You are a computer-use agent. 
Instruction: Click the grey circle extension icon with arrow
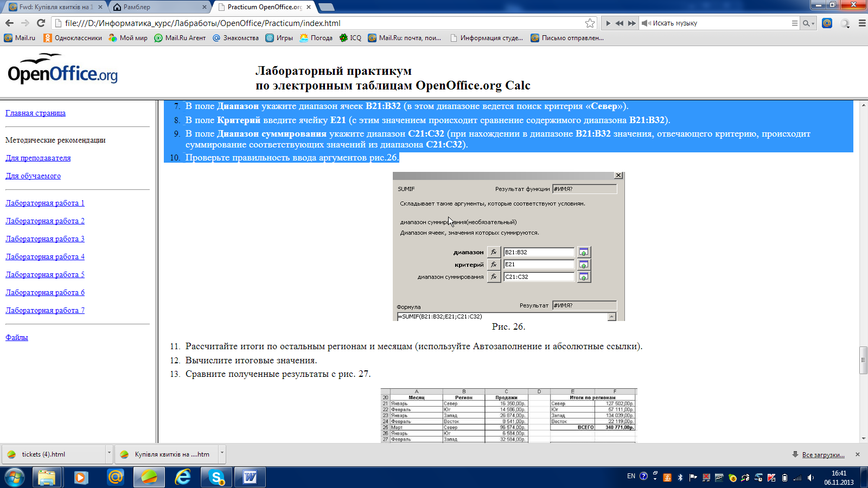[845, 23]
